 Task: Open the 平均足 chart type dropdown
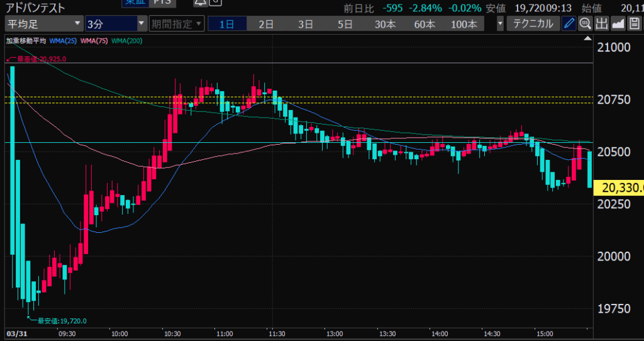coord(43,24)
